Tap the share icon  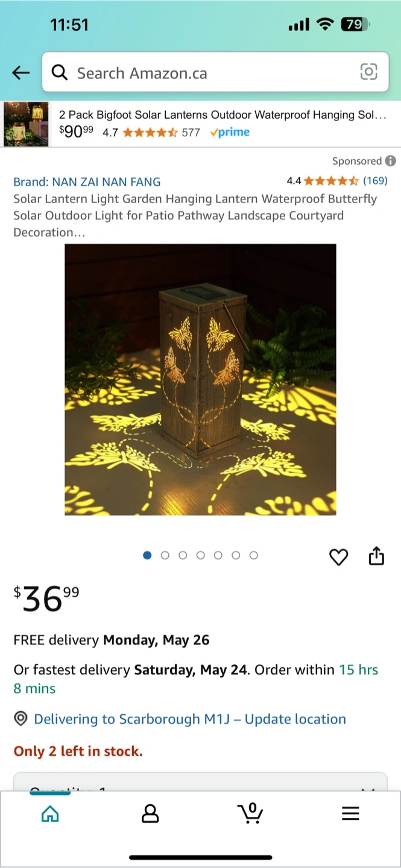(376, 556)
